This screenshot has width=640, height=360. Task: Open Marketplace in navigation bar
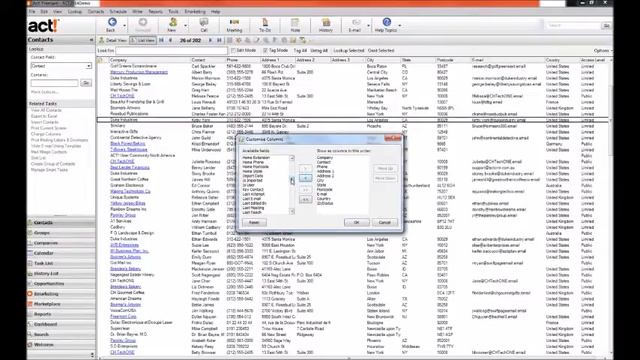[x=61, y=304]
